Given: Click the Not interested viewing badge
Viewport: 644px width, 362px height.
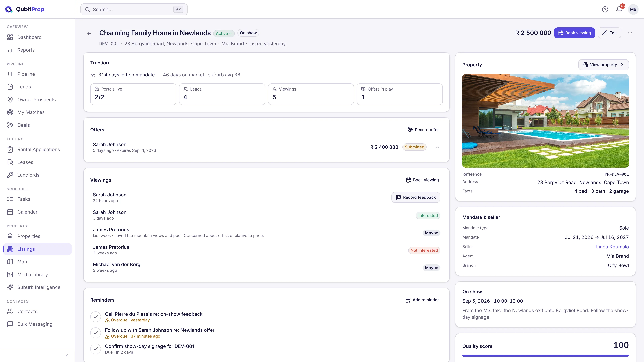Looking at the screenshot, I should (424, 250).
